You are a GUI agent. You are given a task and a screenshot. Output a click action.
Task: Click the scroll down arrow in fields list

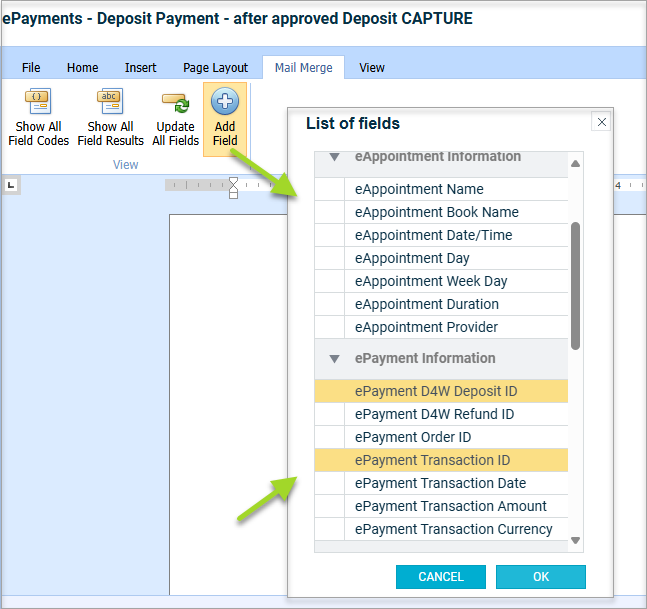pos(575,540)
